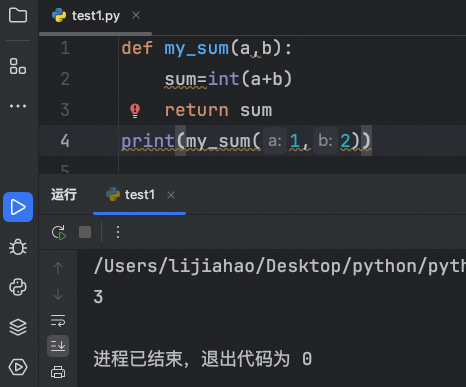The height and width of the screenshot is (387, 466).
Task: Open run toolbar more options menu
Action: point(118,232)
